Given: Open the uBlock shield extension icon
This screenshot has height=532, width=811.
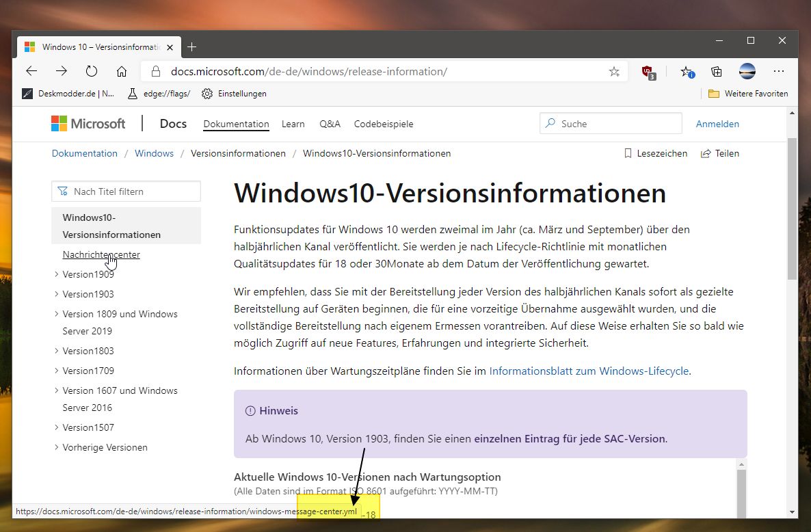Looking at the screenshot, I should coord(648,72).
